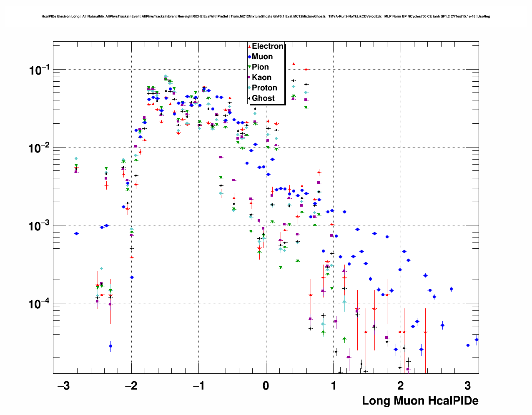Click the rightmost blue Muon data point
The width and height of the screenshot is (532, 415).
(477, 340)
